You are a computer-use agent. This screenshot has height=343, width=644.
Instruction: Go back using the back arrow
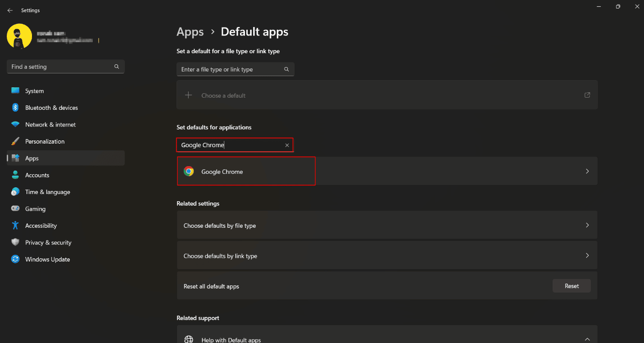tap(10, 10)
